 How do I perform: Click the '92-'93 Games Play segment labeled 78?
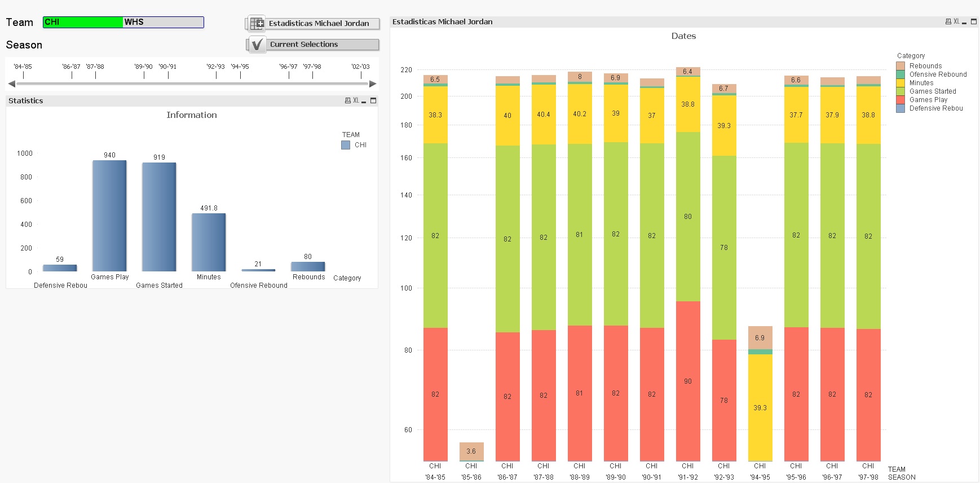[724, 400]
